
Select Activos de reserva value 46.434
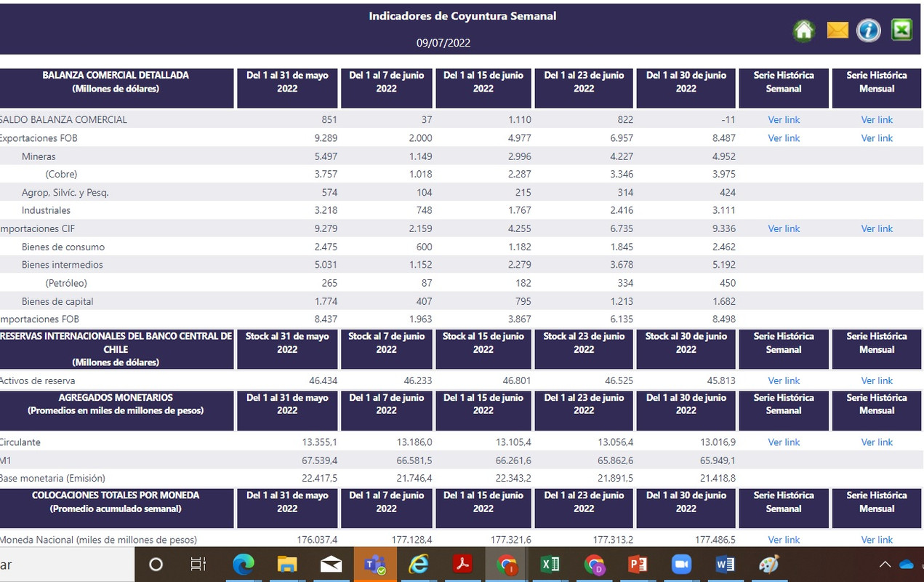click(323, 380)
